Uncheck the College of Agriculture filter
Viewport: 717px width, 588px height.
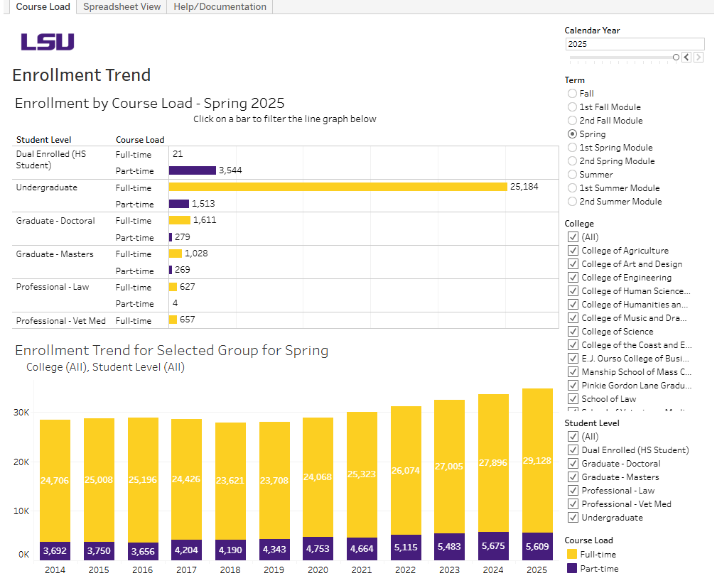(x=573, y=250)
